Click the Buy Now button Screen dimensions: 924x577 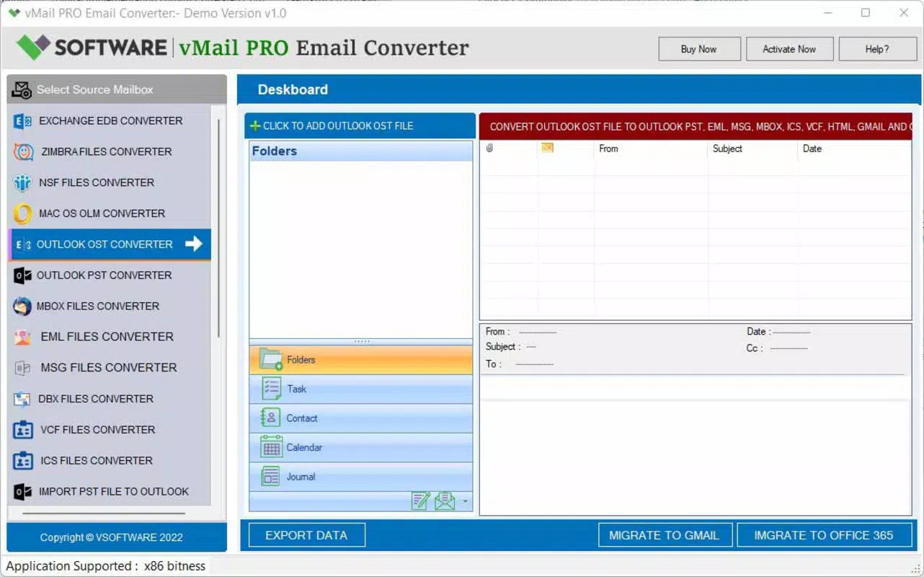(699, 49)
